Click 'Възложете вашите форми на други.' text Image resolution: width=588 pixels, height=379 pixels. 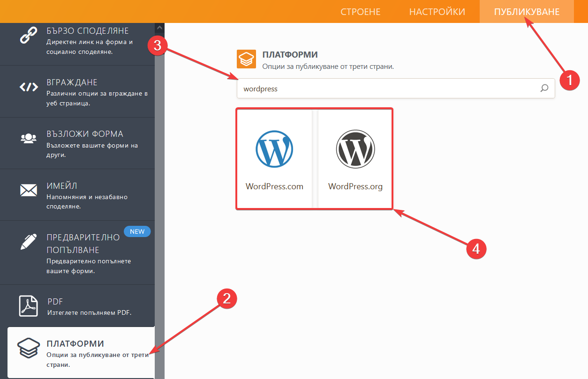92,150
